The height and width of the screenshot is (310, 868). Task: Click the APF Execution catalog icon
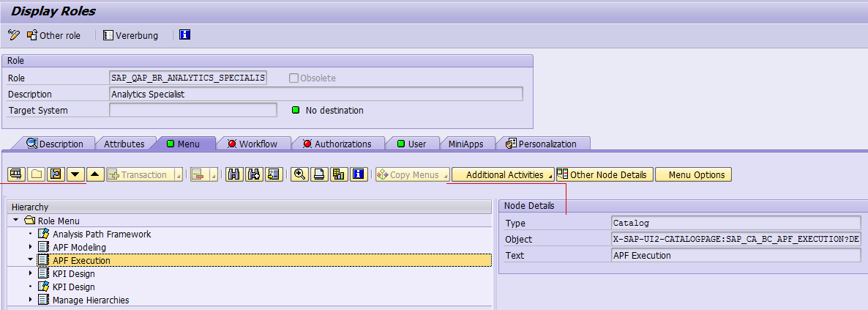pyautogui.click(x=43, y=260)
